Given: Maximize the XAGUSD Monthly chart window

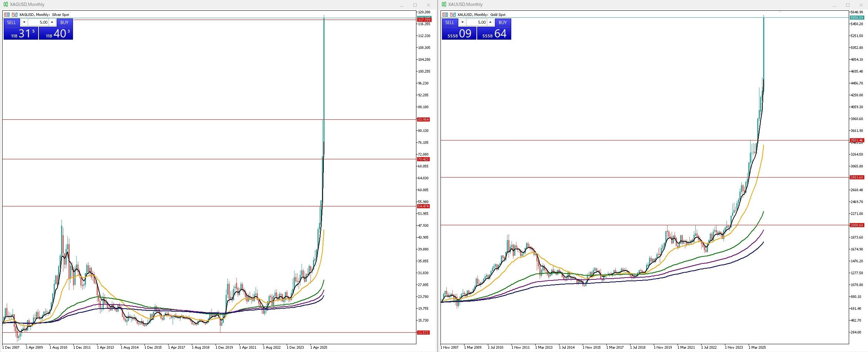Looking at the screenshot, I should pos(415,5).
